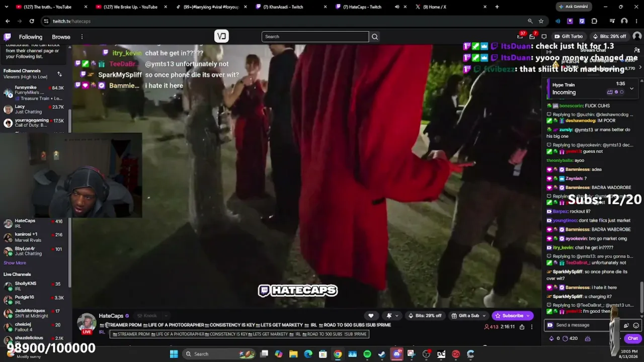Open Pudgie16 live channel

coord(34,300)
